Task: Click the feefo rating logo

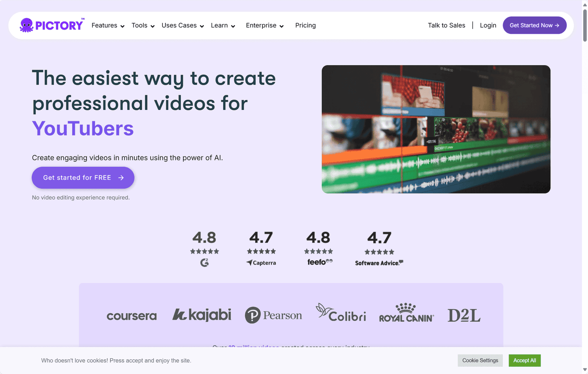Action: pyautogui.click(x=320, y=262)
